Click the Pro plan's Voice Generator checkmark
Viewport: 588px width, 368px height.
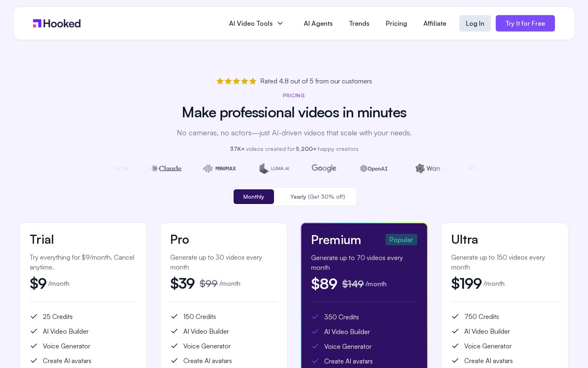174,346
